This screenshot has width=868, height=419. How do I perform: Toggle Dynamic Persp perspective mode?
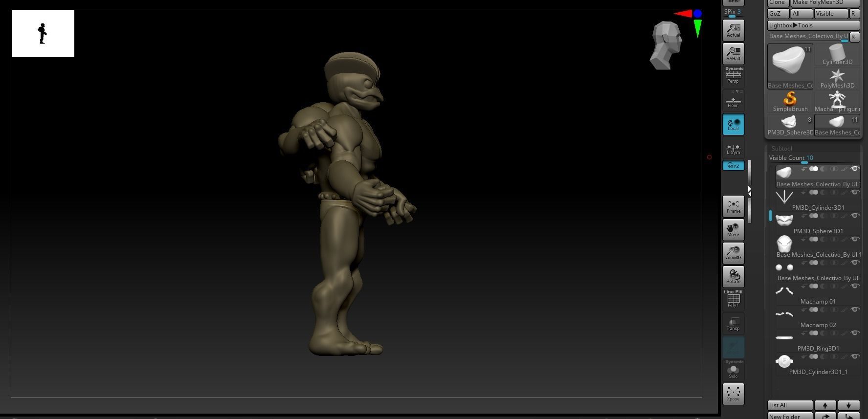[733, 76]
